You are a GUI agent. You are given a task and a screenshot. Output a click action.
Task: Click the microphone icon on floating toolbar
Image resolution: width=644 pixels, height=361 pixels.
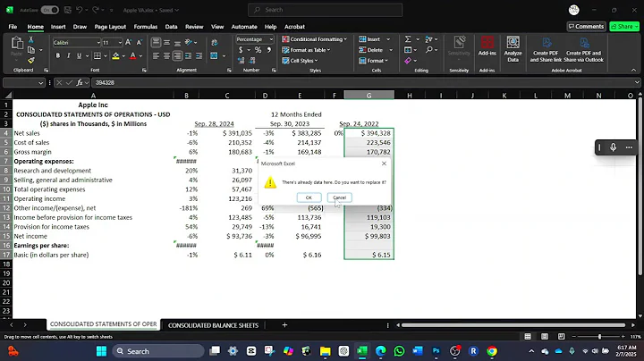click(614, 147)
